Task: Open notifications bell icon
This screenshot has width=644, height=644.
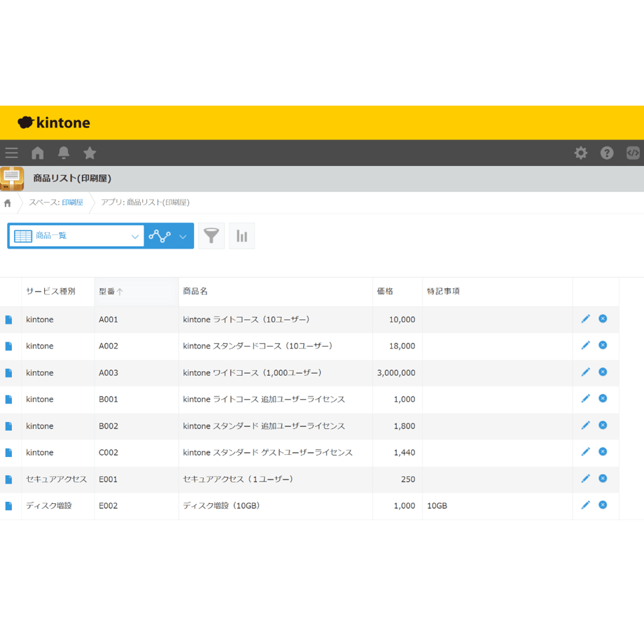Action: point(64,153)
